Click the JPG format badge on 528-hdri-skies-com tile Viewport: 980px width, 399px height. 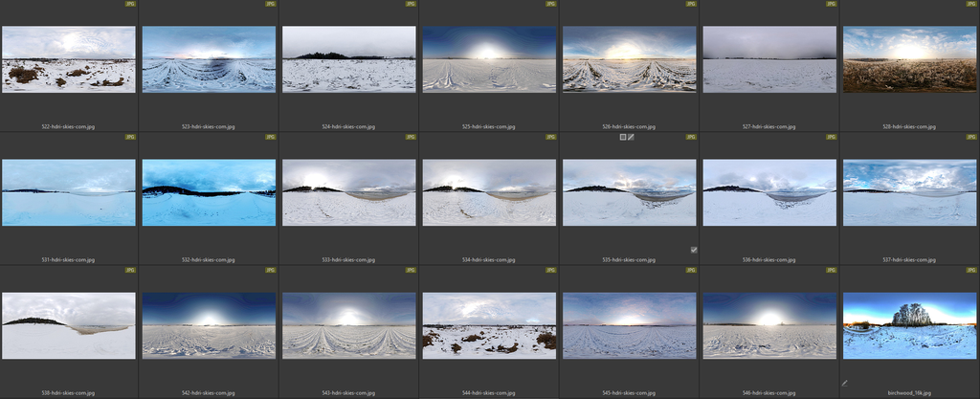pos(970,4)
